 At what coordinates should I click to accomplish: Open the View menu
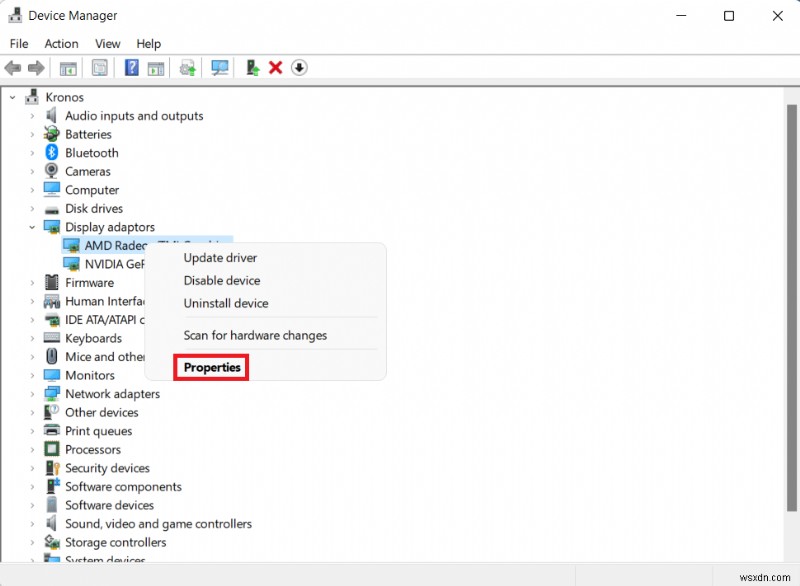tap(107, 43)
